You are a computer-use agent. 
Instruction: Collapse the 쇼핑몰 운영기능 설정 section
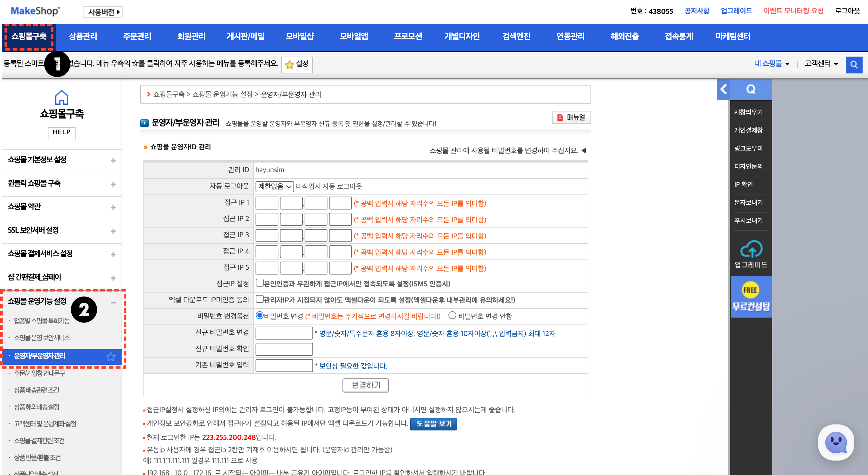pyautogui.click(x=113, y=303)
